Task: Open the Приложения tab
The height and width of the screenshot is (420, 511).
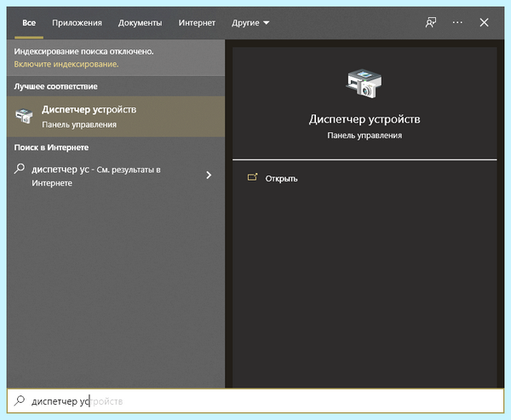Action: pyautogui.click(x=77, y=23)
